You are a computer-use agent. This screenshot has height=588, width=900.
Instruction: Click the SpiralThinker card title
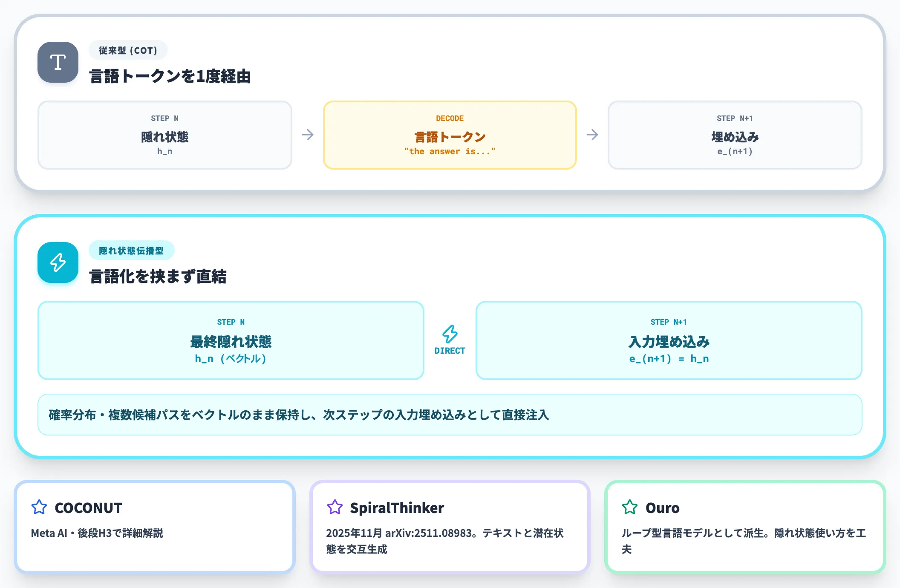(397, 508)
